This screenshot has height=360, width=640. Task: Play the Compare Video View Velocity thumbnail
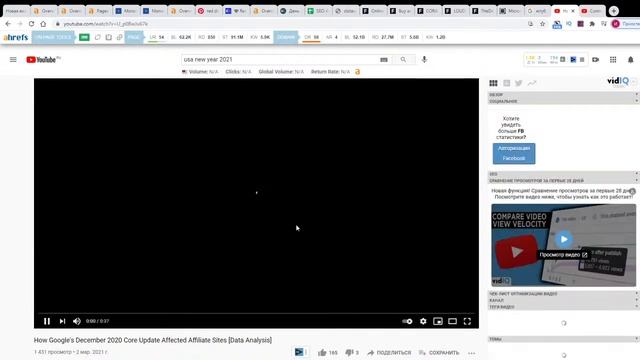[564, 239]
